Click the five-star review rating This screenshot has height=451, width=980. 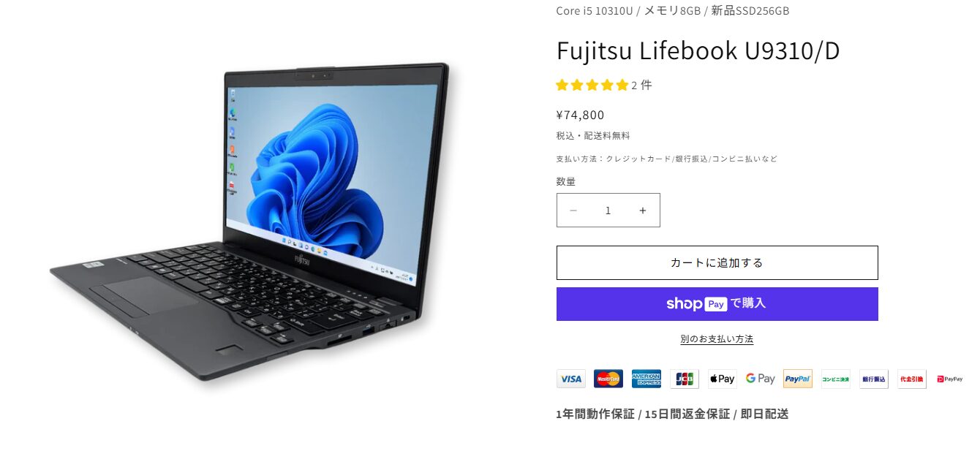tap(592, 85)
